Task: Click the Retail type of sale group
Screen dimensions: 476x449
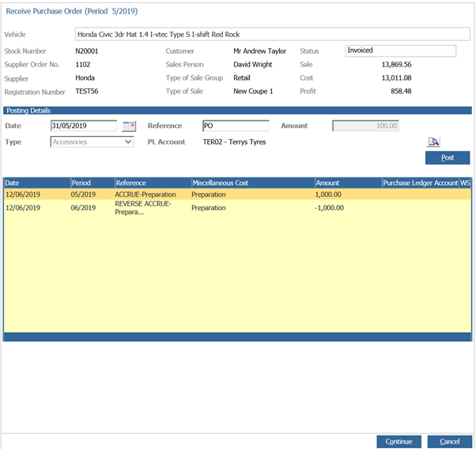Action: 242,77
